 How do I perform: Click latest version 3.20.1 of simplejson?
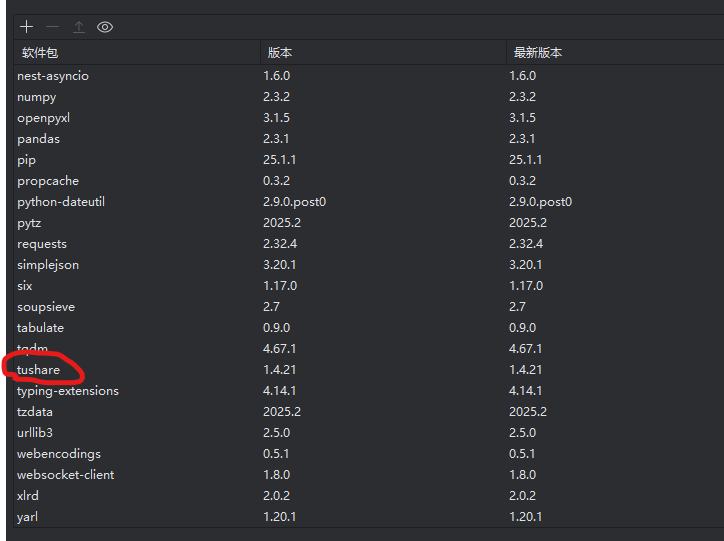click(526, 265)
